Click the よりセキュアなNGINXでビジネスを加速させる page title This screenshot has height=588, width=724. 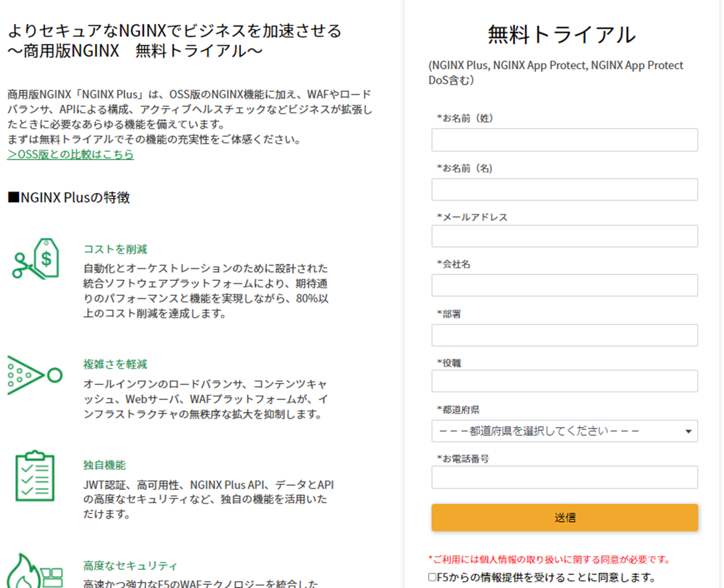[x=174, y=31]
